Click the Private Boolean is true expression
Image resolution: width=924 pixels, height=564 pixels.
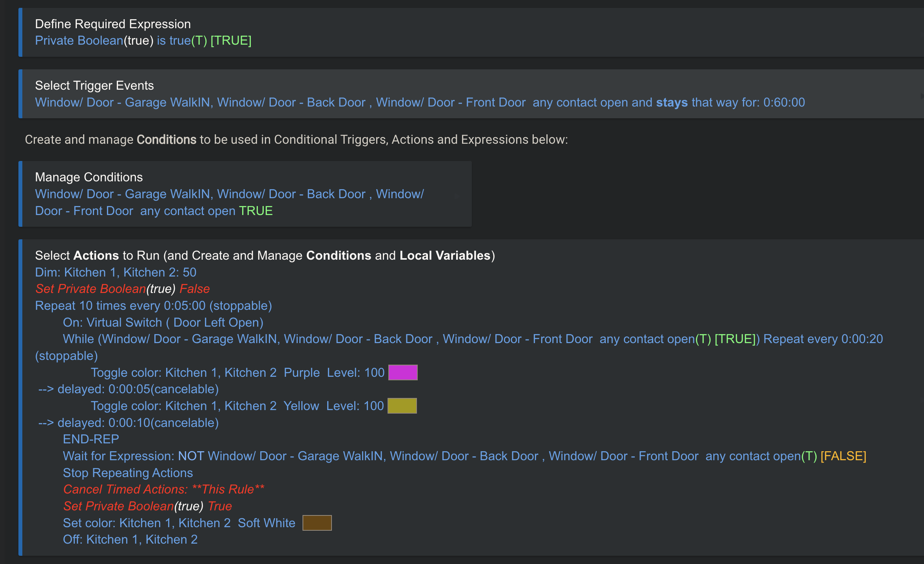(x=143, y=41)
